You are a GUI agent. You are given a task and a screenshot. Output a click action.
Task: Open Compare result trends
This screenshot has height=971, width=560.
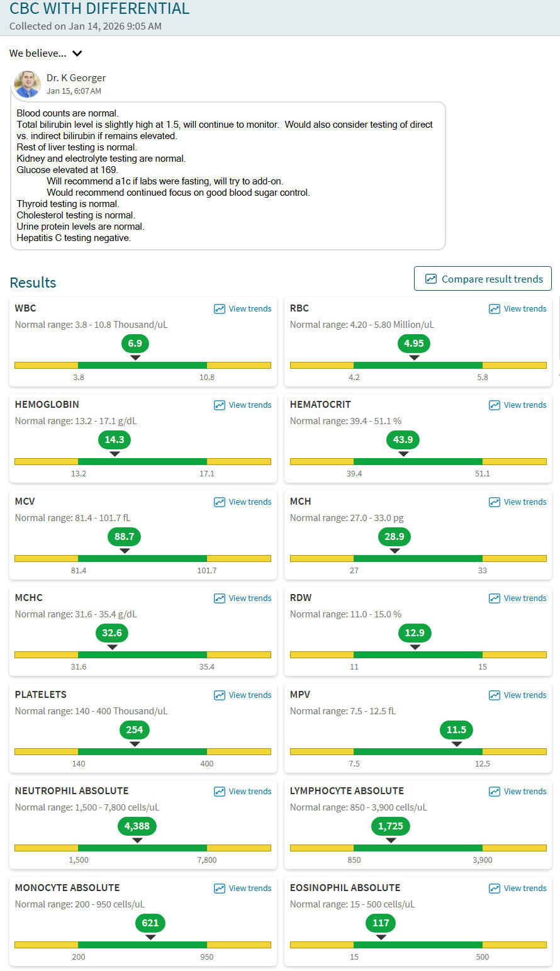(x=483, y=279)
